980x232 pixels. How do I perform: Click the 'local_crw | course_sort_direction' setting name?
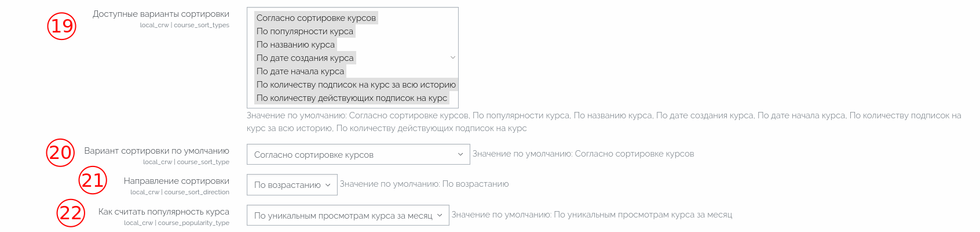180,192
